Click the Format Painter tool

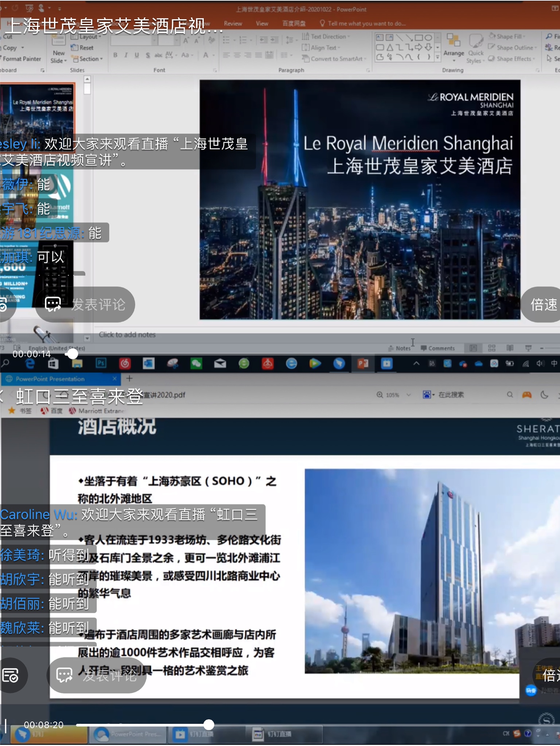22,59
